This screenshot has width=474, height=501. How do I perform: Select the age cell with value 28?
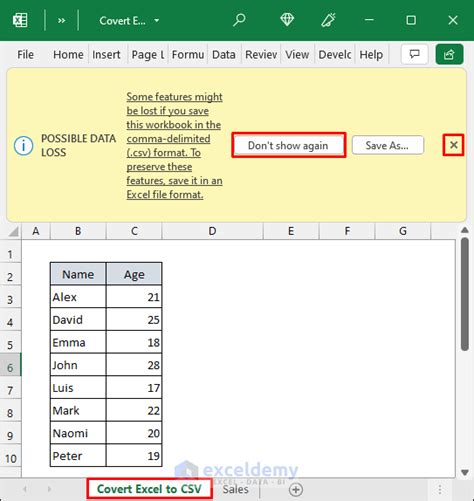click(134, 365)
